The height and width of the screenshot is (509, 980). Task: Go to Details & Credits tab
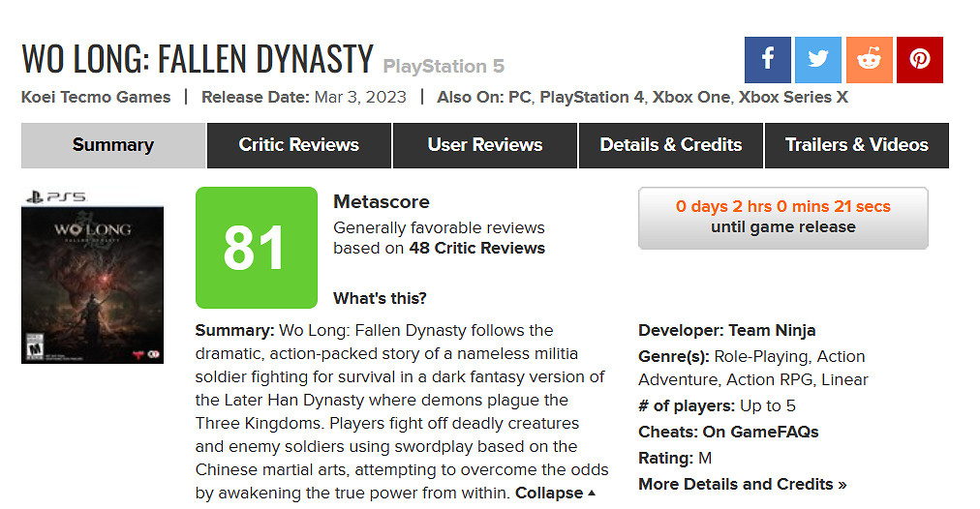tap(671, 145)
